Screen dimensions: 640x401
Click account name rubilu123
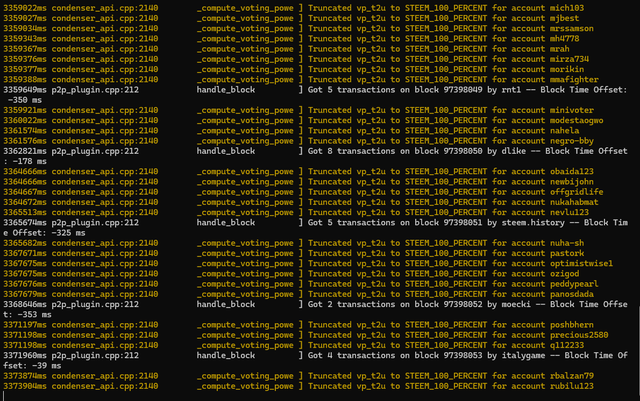pyautogui.click(x=571, y=385)
